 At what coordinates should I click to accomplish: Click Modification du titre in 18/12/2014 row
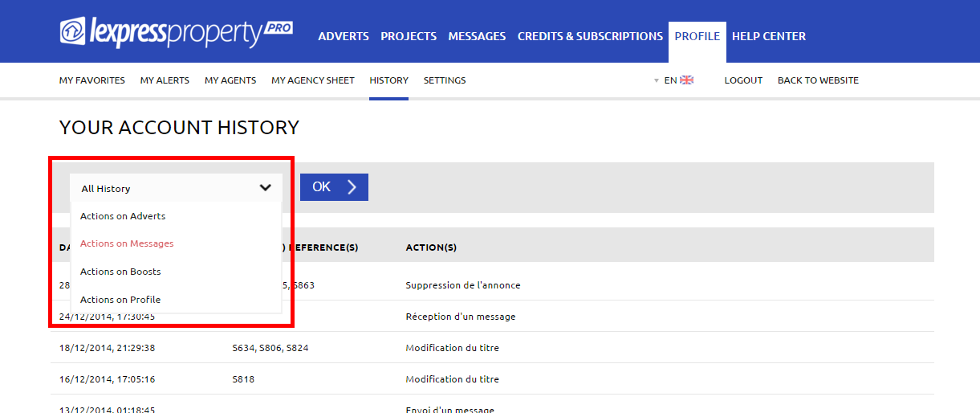click(453, 348)
